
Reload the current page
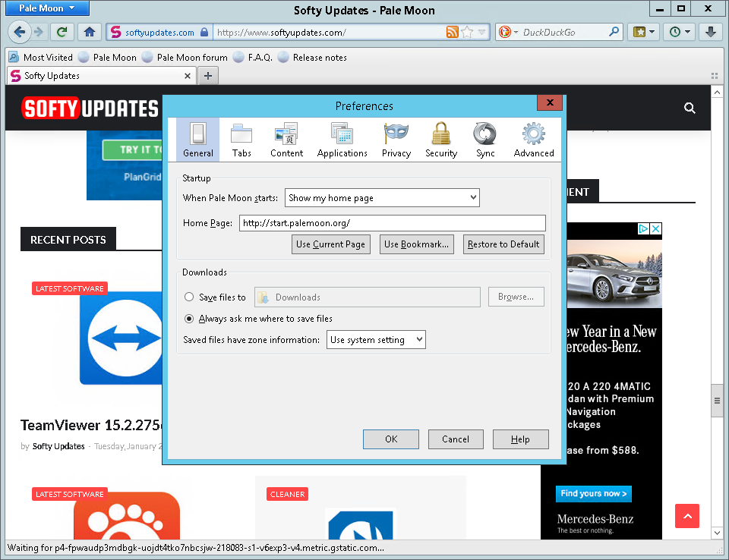[62, 32]
